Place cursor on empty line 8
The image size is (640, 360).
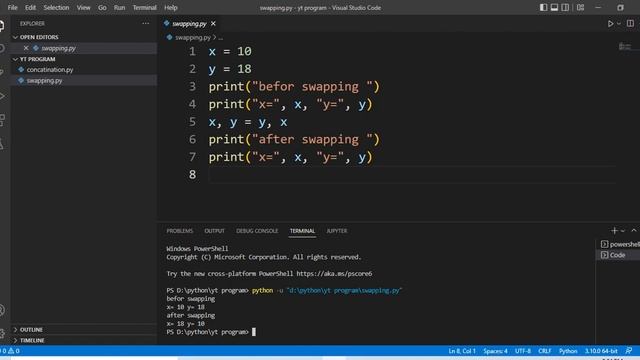[x=411, y=175]
